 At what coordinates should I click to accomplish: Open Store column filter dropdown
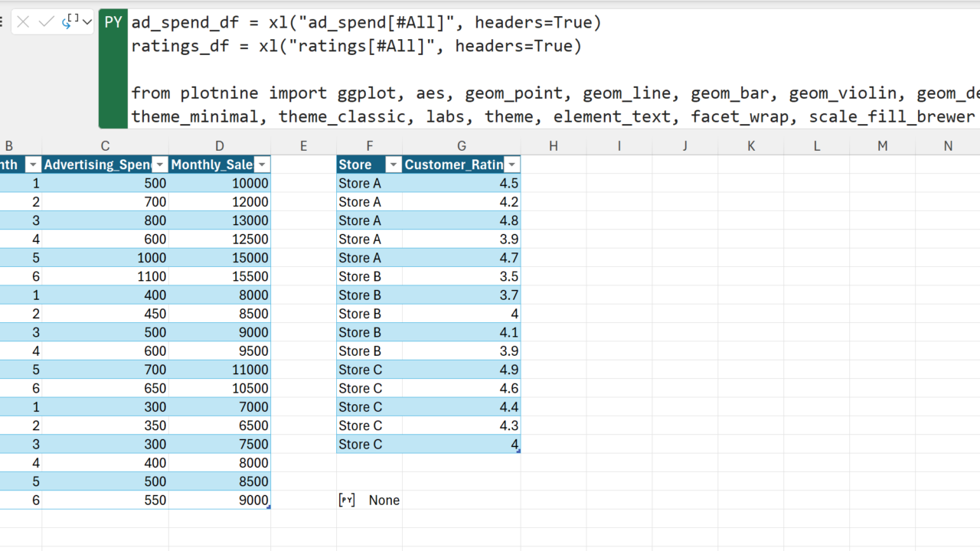pyautogui.click(x=393, y=165)
